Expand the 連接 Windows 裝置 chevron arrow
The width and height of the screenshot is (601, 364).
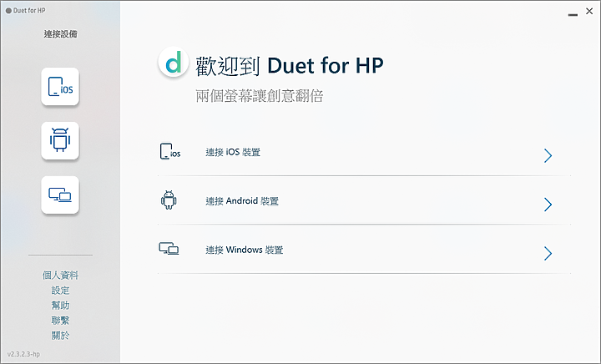tap(548, 253)
